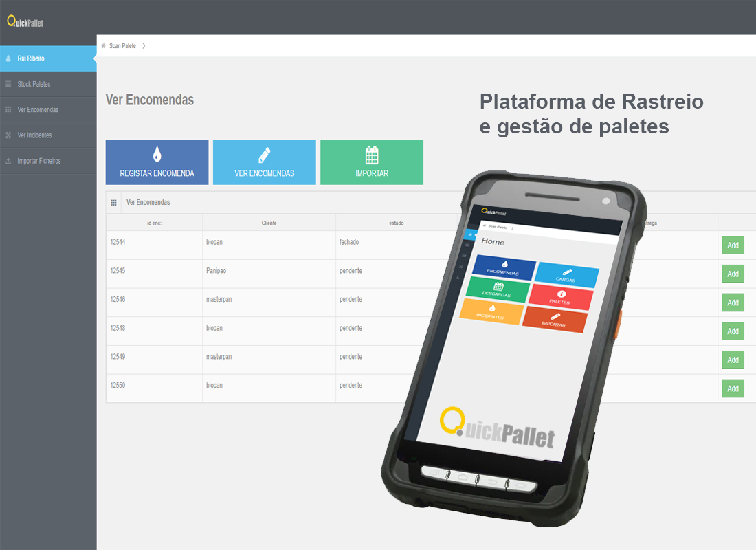Click the Importar Ficheiros upload icon

[x=8, y=161]
